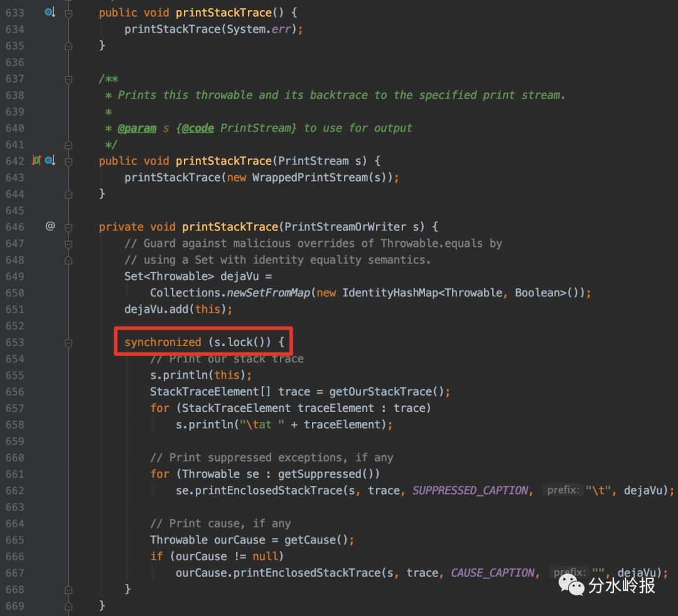
Task: Click 'Set<Throwable> dejaVu =' on line 649
Action: coord(198,276)
